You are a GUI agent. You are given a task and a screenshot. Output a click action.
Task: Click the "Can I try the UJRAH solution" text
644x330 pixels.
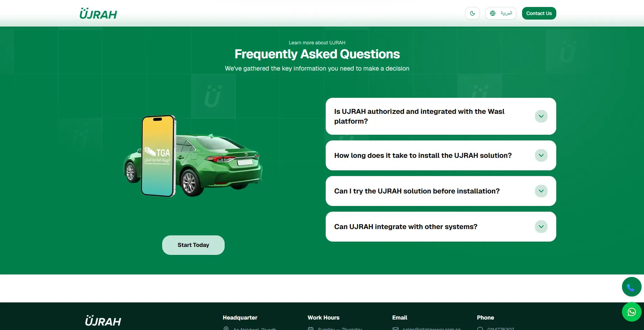[417, 191]
